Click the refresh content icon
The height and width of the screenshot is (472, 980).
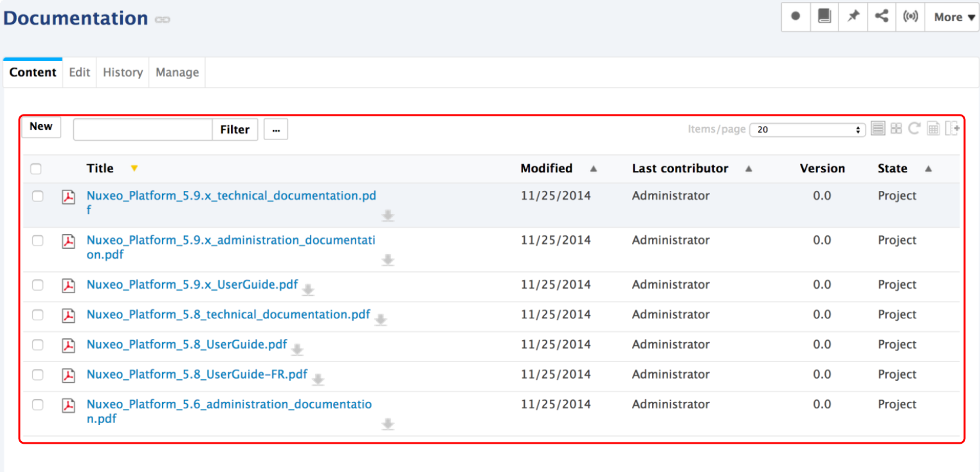coord(914,129)
